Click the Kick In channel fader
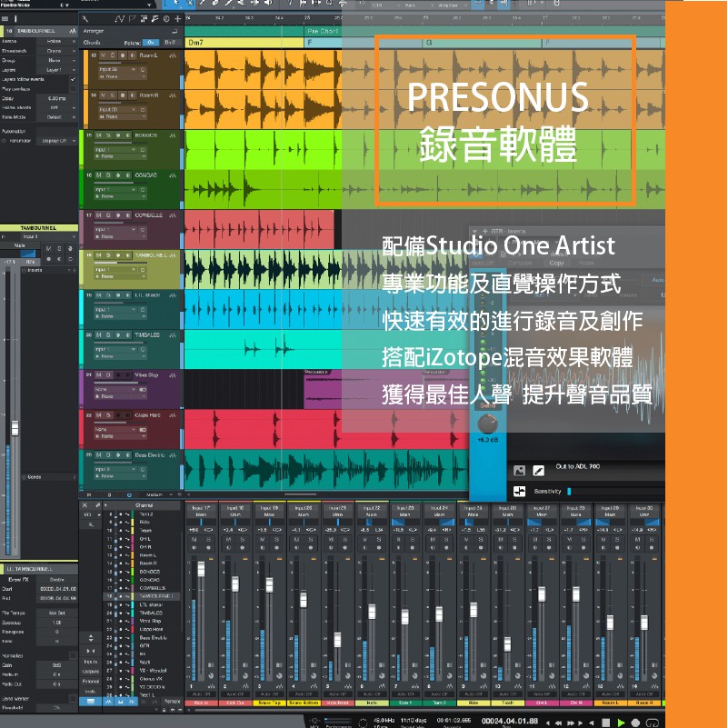 [x=201, y=569]
